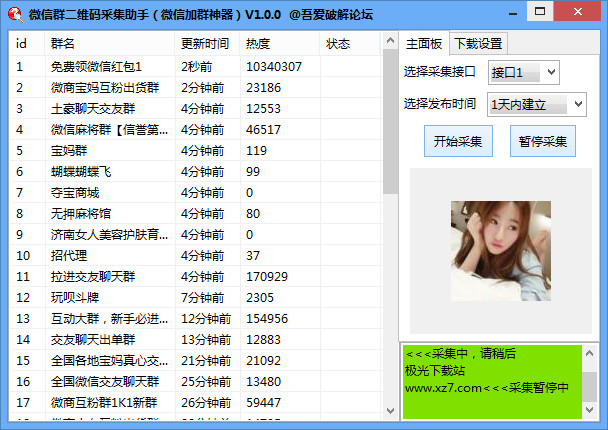Select row 宝妈群
This screenshot has height=430, width=608.
(195, 150)
